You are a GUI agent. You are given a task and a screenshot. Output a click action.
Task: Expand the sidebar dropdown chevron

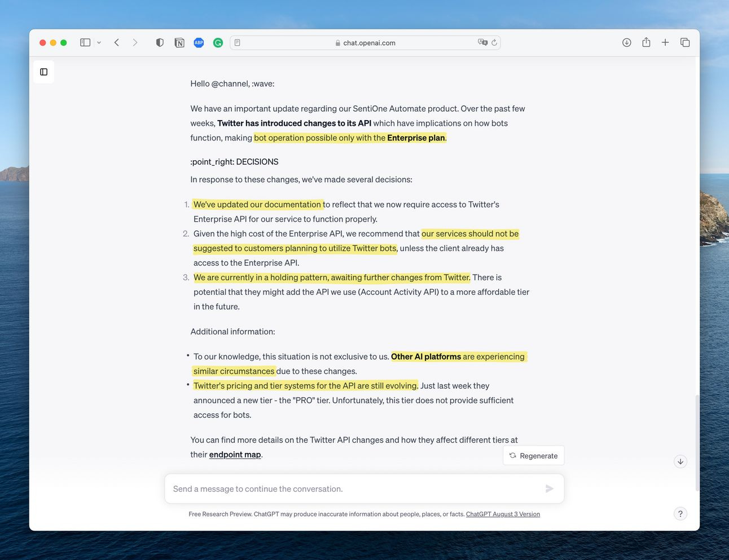(x=99, y=42)
